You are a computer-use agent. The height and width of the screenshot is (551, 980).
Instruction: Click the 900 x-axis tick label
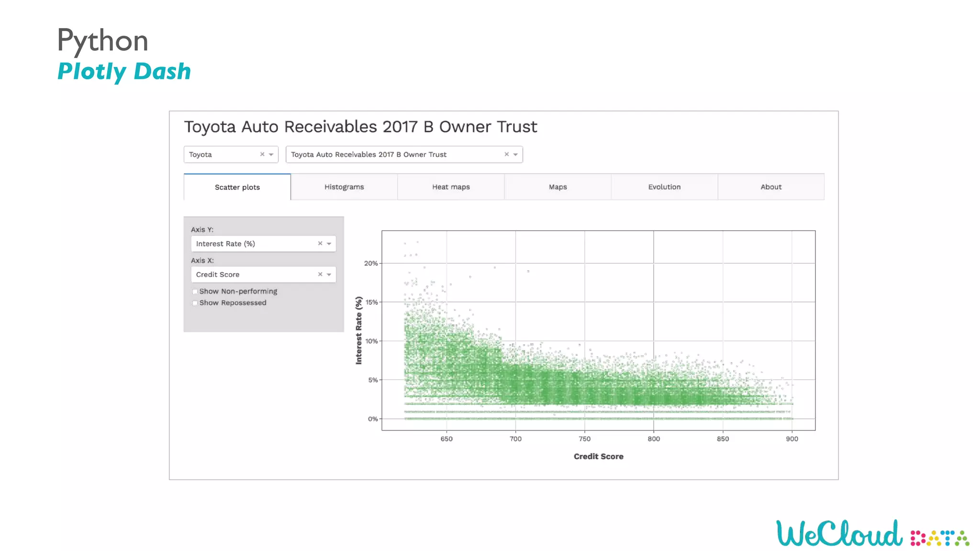coord(792,439)
